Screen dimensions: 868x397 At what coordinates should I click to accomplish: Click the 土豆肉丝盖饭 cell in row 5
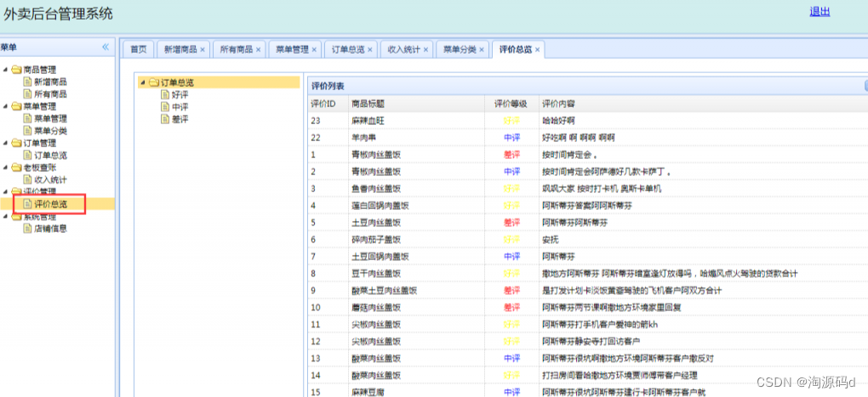pos(415,222)
